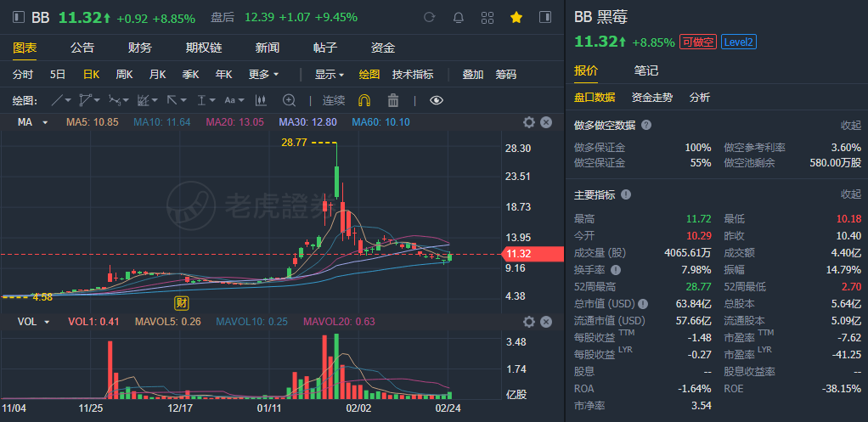868x422 pixels.
Task: Click info icon beside 总市值 (USD)
Action: (643, 304)
